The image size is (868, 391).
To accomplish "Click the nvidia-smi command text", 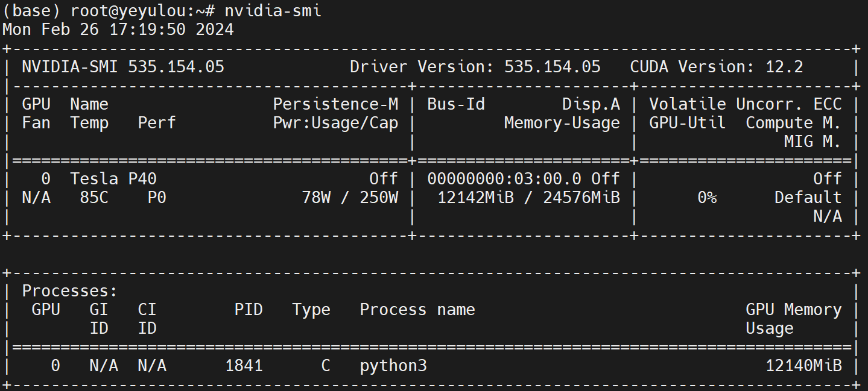I will [273, 11].
